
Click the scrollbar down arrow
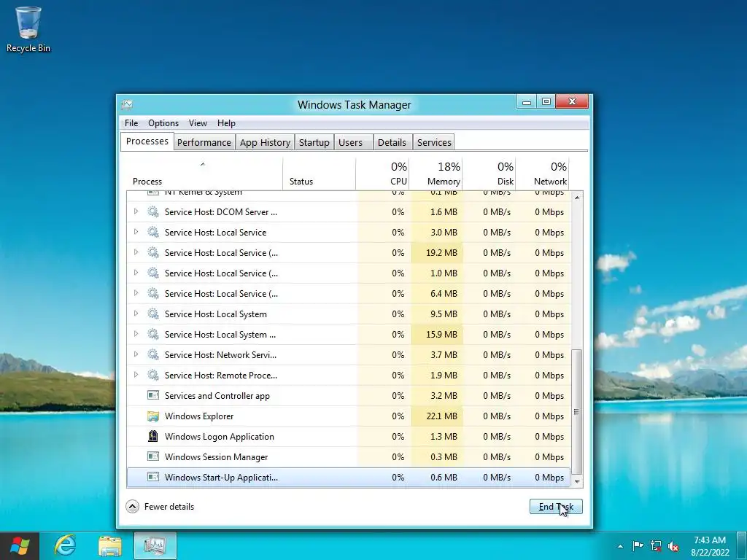tap(576, 481)
